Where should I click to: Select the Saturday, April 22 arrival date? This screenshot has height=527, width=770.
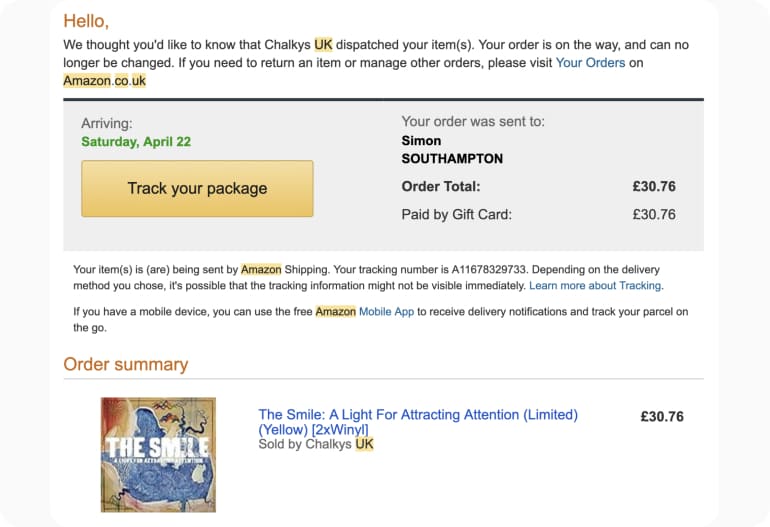click(136, 142)
